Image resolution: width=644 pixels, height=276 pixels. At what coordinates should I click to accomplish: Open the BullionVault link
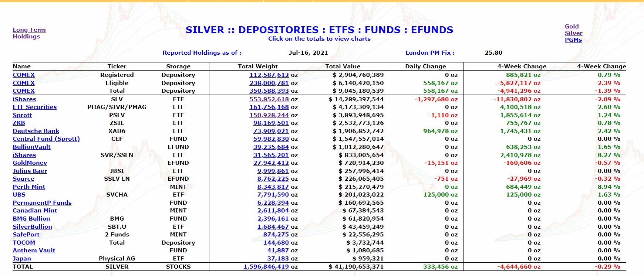pos(31,147)
